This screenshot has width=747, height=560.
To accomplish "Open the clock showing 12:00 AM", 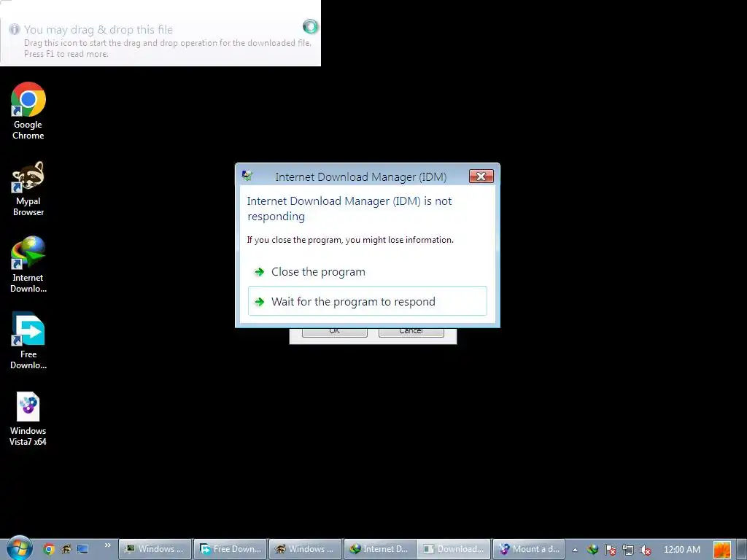I will pos(682,550).
